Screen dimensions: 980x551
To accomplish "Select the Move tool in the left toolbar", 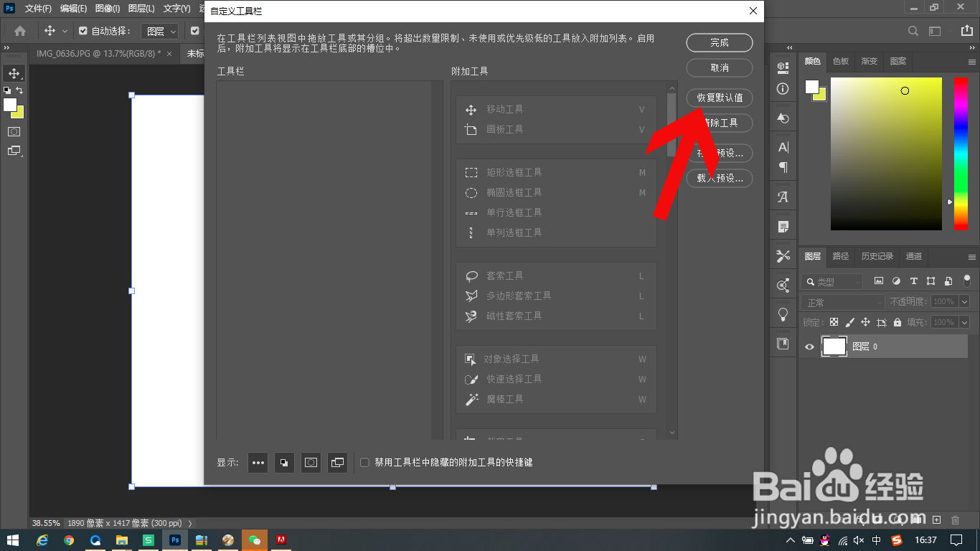I will [x=14, y=73].
